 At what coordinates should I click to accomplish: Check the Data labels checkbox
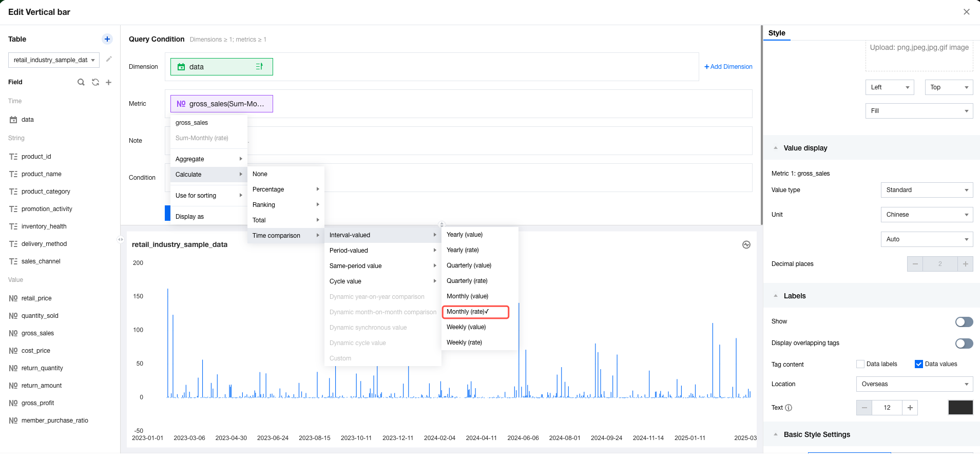[860, 364]
